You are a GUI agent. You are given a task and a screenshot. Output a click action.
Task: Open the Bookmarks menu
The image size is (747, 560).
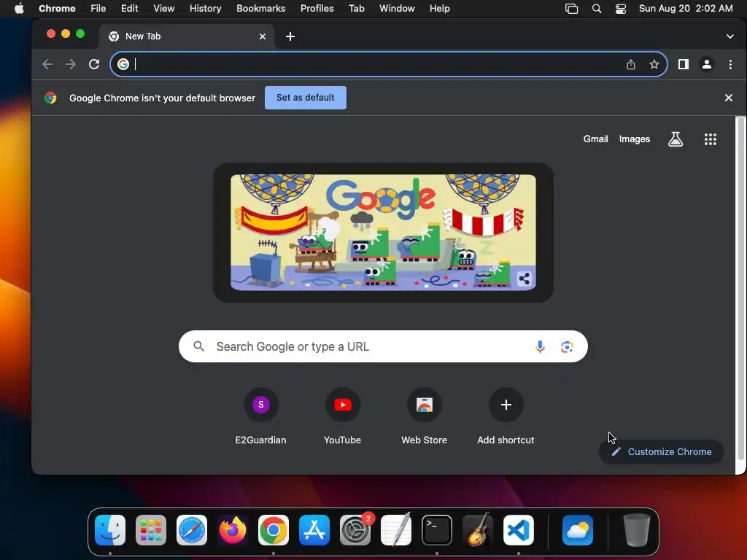tap(260, 9)
